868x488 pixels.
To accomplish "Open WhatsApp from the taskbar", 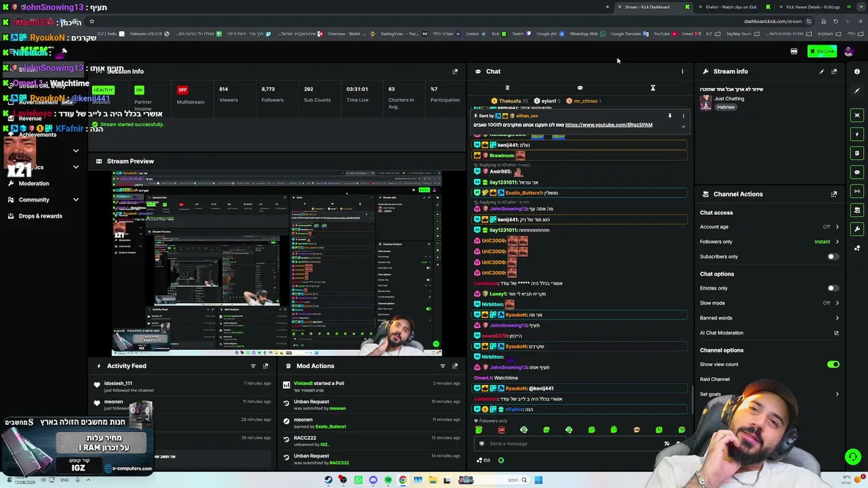I will click(358, 481).
